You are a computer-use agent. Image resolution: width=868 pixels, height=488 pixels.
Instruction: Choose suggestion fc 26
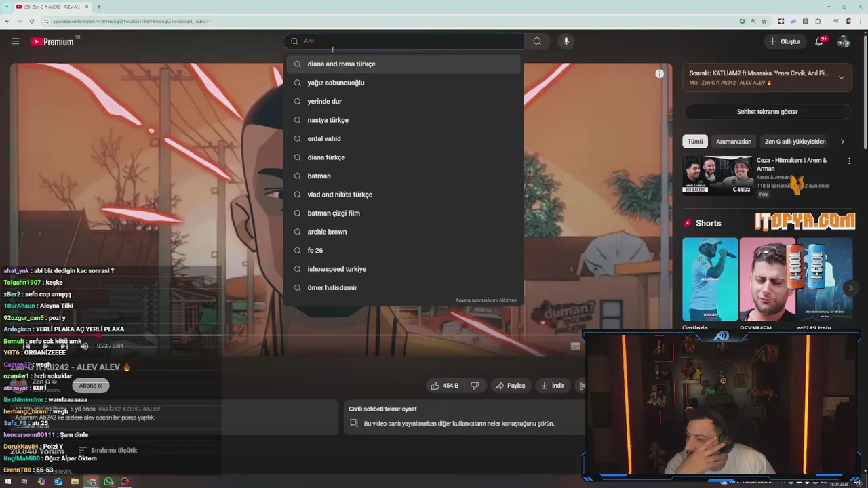click(x=403, y=250)
